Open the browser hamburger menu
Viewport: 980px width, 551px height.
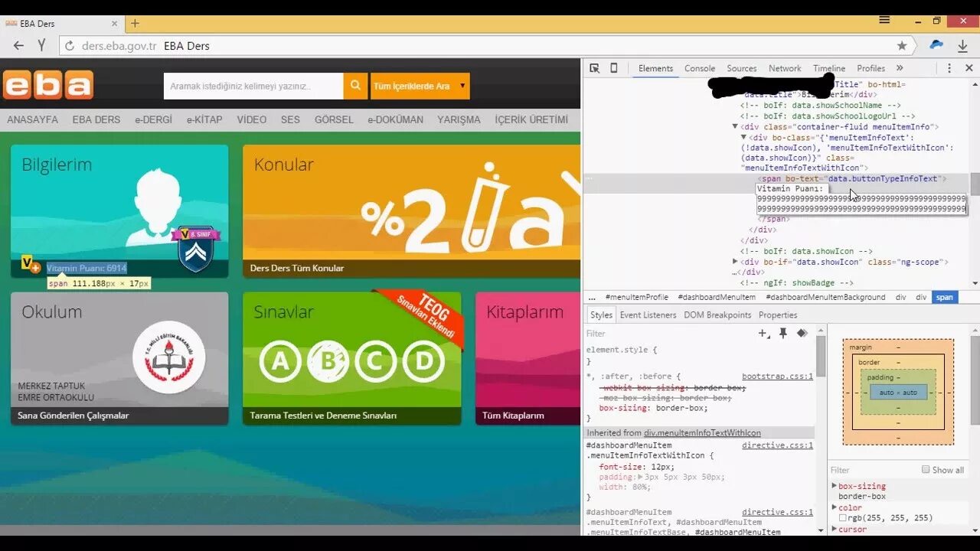tap(884, 20)
